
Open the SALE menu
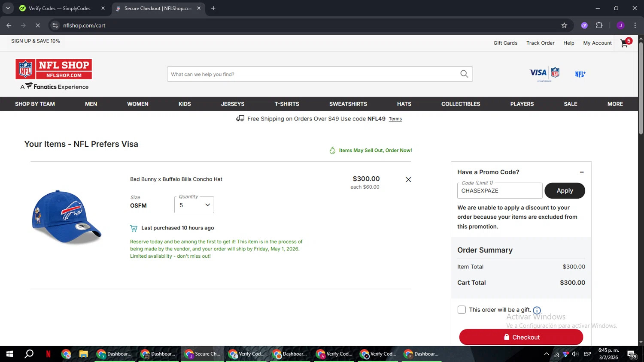point(571,104)
